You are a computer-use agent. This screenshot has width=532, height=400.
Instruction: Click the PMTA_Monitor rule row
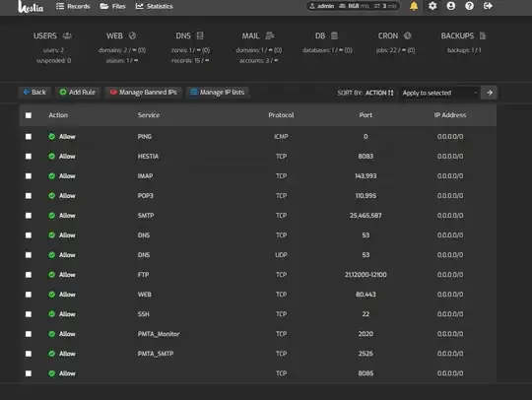point(258,334)
